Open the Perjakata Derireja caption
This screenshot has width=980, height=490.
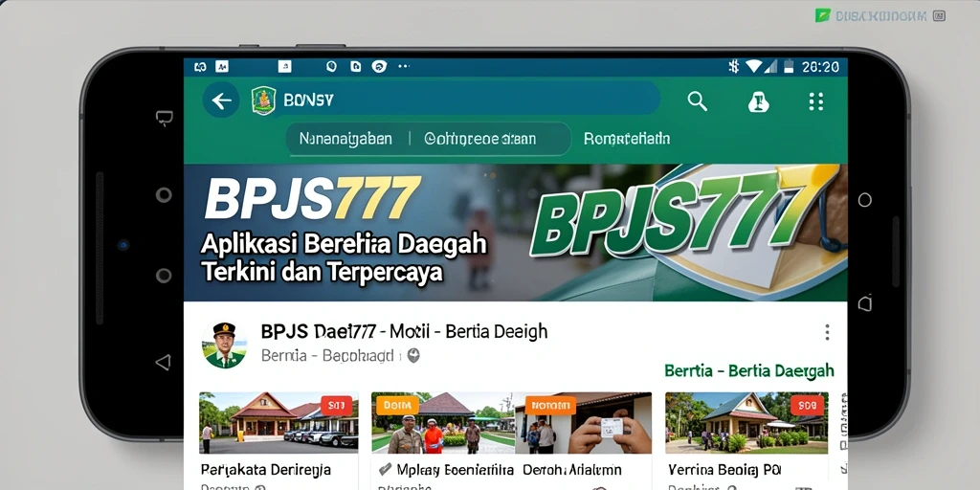pyautogui.click(x=266, y=469)
